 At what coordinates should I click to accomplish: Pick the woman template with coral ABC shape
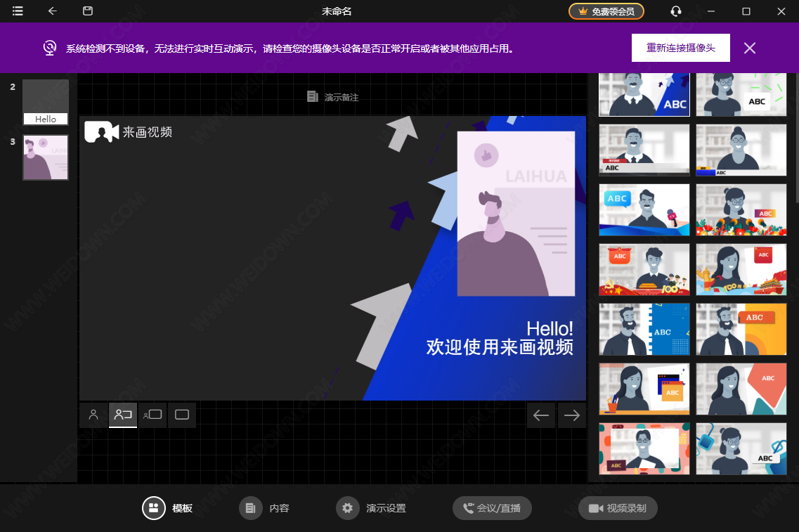click(x=741, y=389)
